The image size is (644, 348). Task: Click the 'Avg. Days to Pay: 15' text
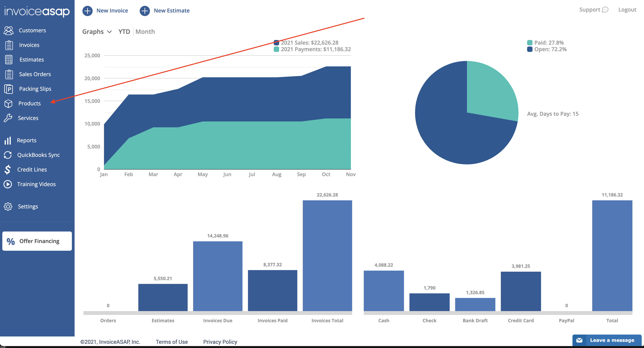point(553,114)
